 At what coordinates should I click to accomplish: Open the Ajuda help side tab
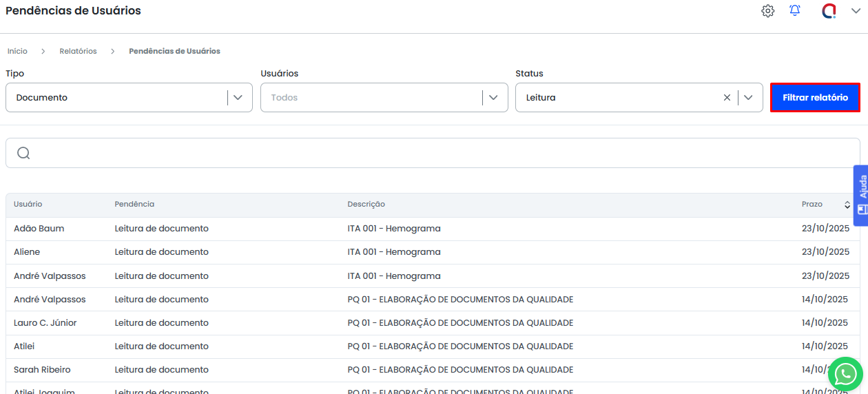[860, 195]
